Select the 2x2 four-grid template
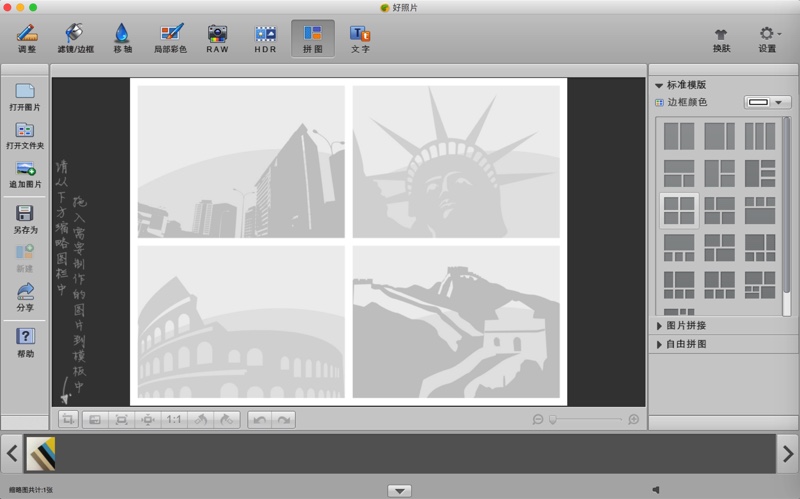This screenshot has width=800, height=499. (679, 210)
